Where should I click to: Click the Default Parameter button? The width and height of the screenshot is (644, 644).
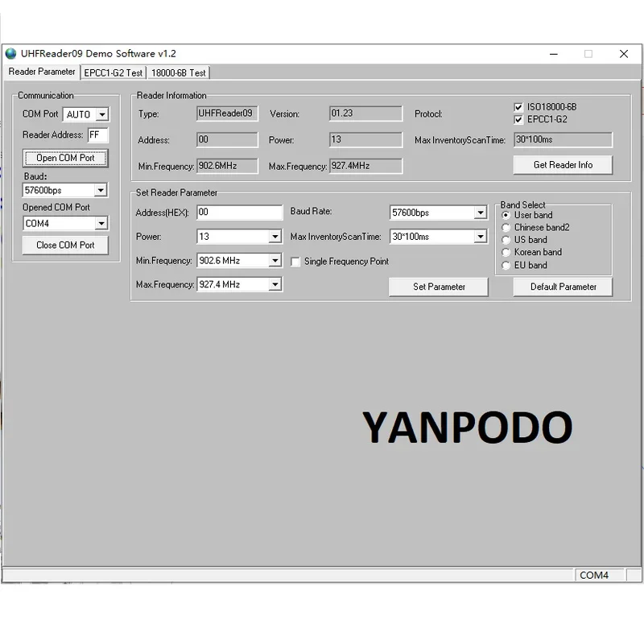tap(563, 287)
